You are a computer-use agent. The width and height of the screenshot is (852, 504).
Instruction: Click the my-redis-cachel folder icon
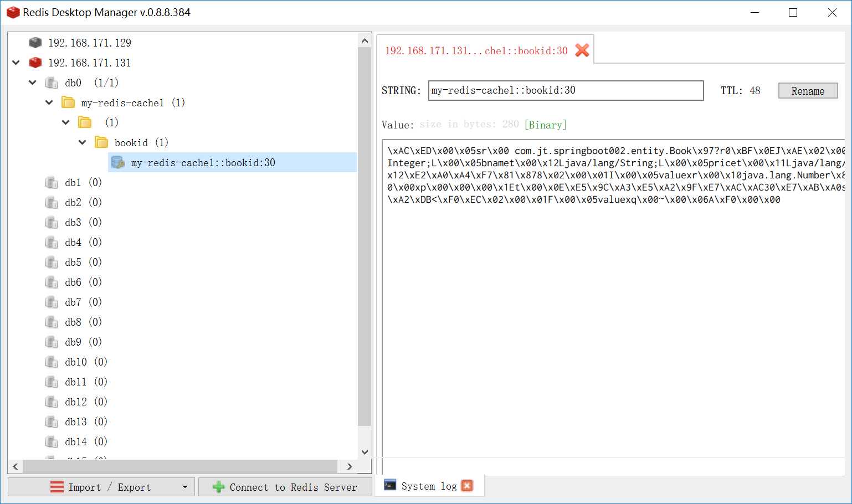[x=68, y=102]
